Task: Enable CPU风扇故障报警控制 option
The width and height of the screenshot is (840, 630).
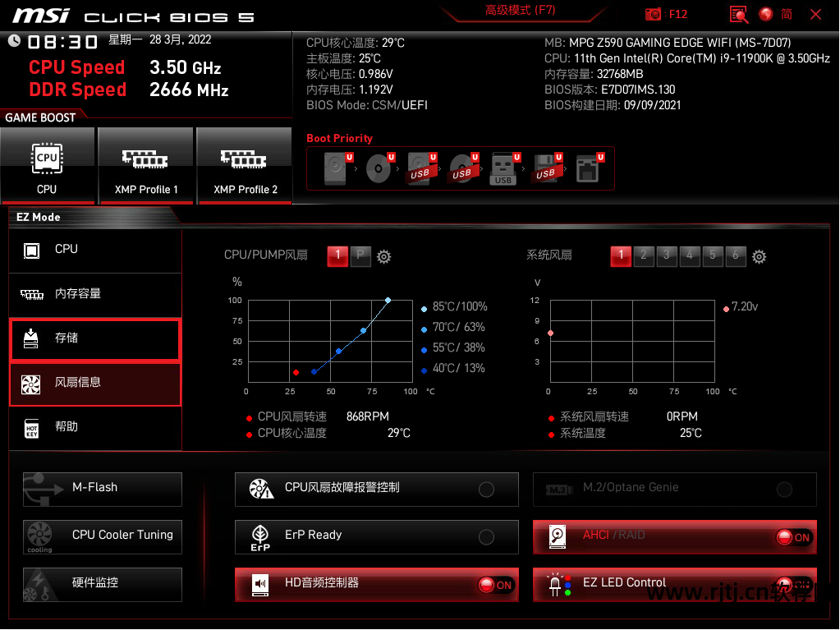Action: pyautogui.click(x=486, y=490)
